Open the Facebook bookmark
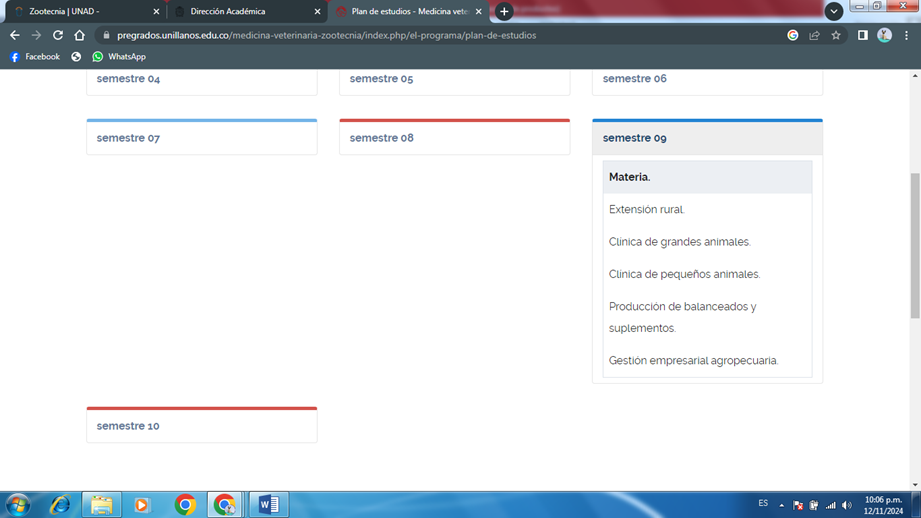 [34, 57]
